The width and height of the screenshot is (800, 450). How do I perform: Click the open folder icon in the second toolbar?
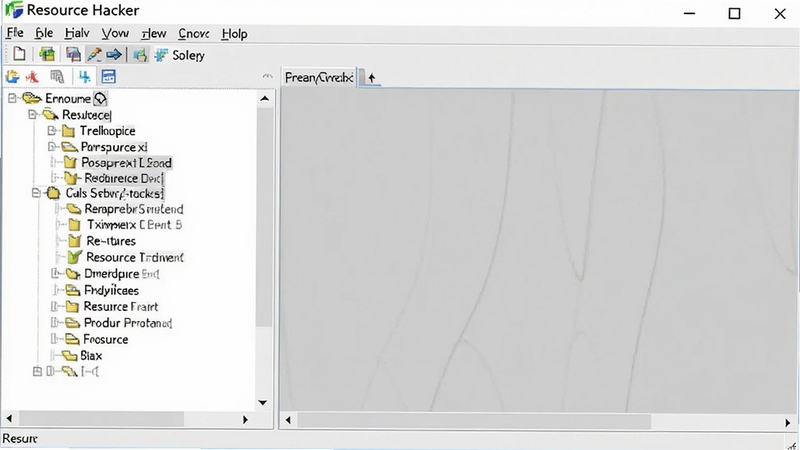(12, 77)
